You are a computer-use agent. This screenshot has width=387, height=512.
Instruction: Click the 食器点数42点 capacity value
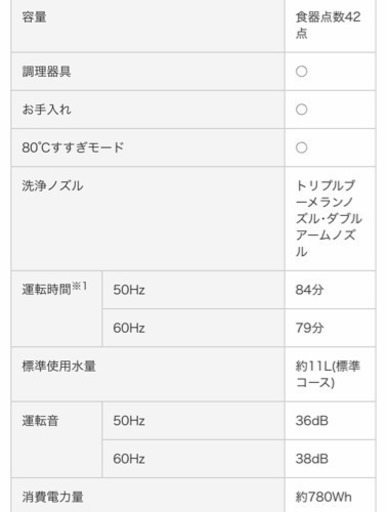pyautogui.click(x=328, y=25)
